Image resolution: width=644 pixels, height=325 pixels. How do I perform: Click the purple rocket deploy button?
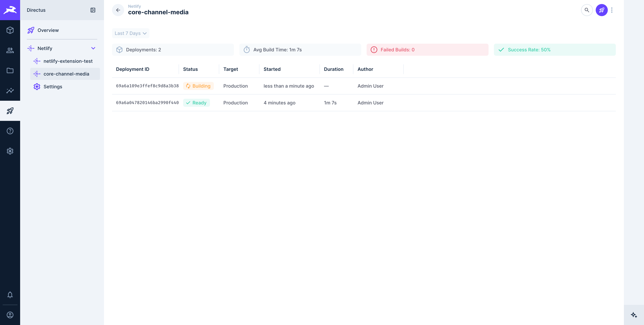click(602, 10)
